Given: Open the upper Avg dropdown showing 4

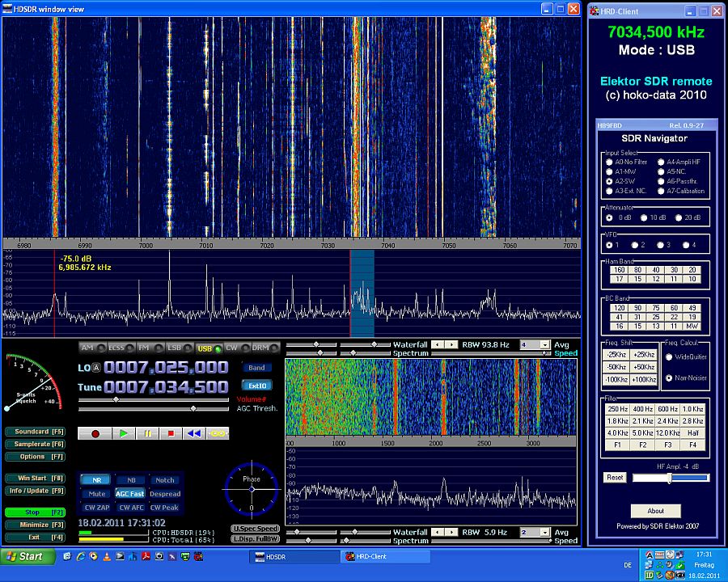Looking at the screenshot, I should (544, 344).
